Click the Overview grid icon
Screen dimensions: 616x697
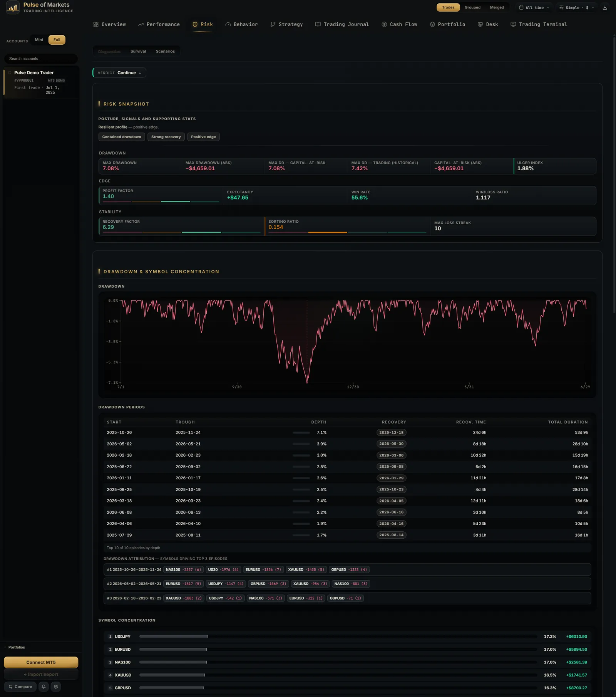pos(96,24)
